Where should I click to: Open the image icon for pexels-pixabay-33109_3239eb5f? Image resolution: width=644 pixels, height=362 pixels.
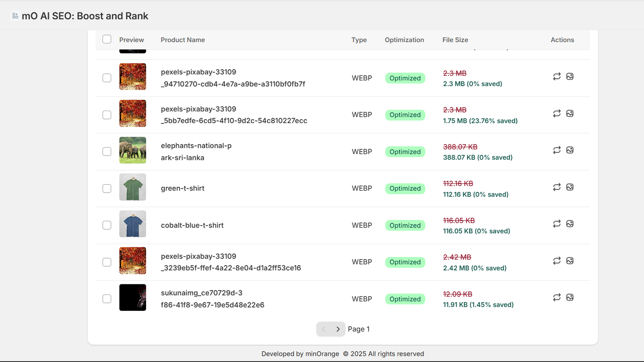pyautogui.click(x=570, y=261)
